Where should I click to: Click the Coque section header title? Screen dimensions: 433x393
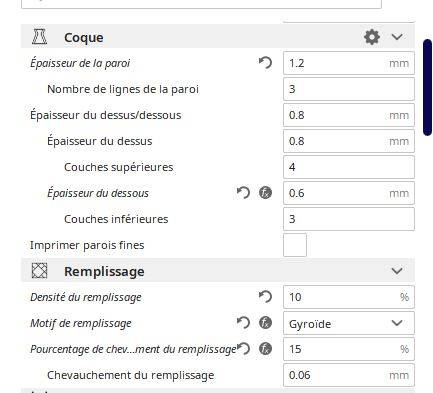84,37
